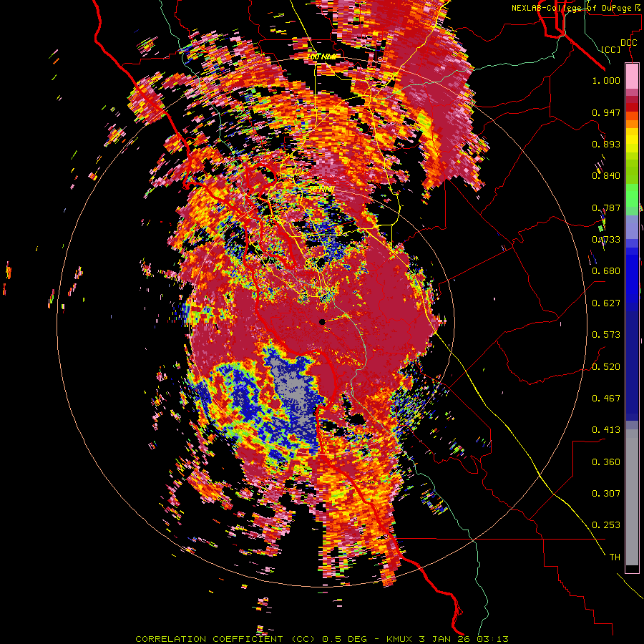Pick the light pink segment of the color bar
This screenshot has height=644, width=644.
click(x=632, y=77)
